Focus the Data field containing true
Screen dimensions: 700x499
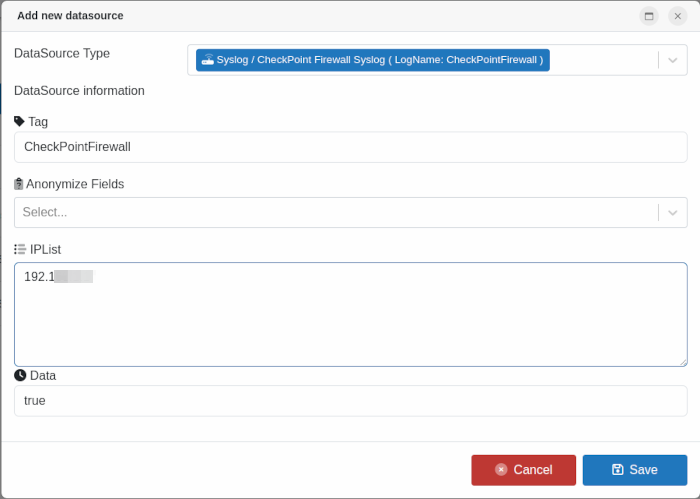tap(350, 401)
